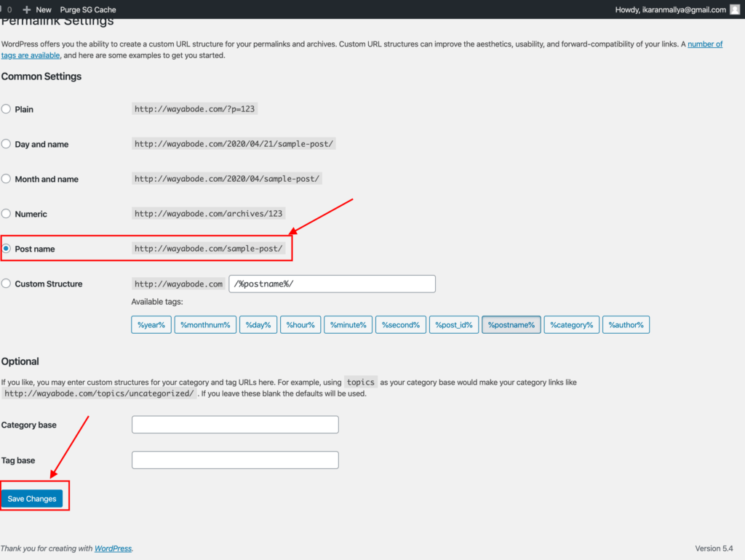Image resolution: width=745 pixels, height=560 pixels.
Task: Click the Optional section heading
Action: pyautogui.click(x=20, y=361)
